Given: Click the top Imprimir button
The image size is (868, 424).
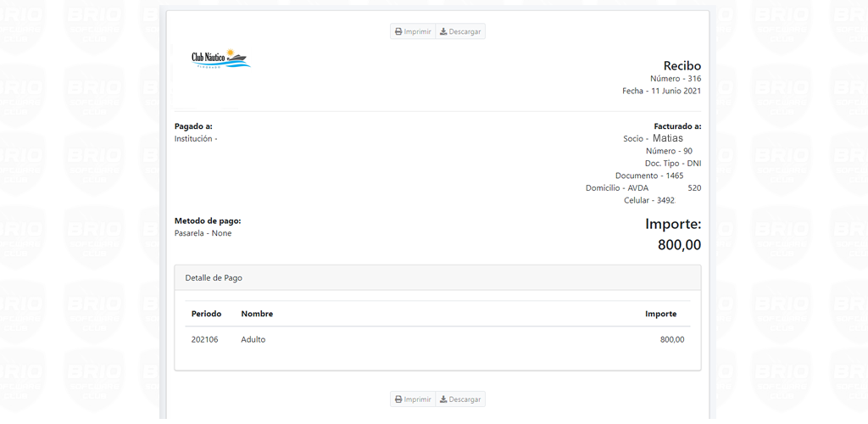Looking at the screenshot, I should (x=413, y=31).
